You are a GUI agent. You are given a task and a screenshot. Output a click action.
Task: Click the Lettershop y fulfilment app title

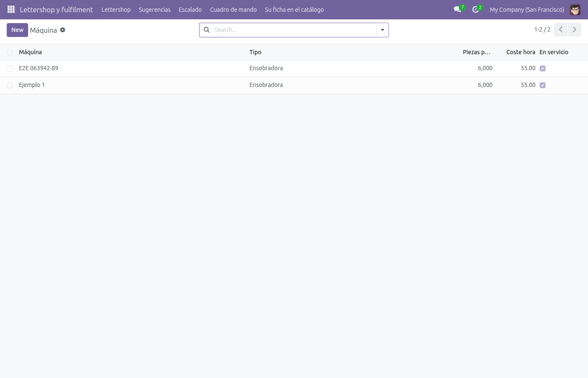click(56, 9)
